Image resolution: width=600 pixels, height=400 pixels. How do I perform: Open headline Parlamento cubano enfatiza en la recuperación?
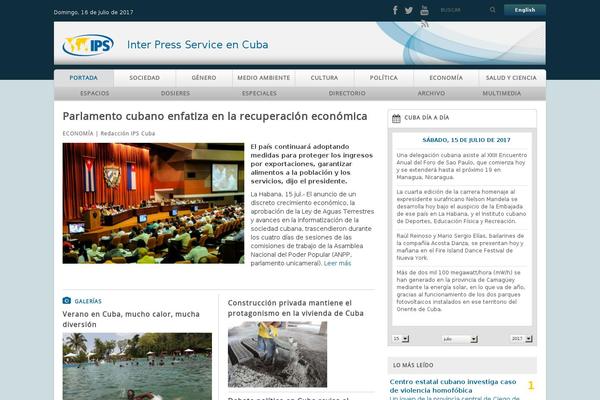pyautogui.click(x=215, y=116)
